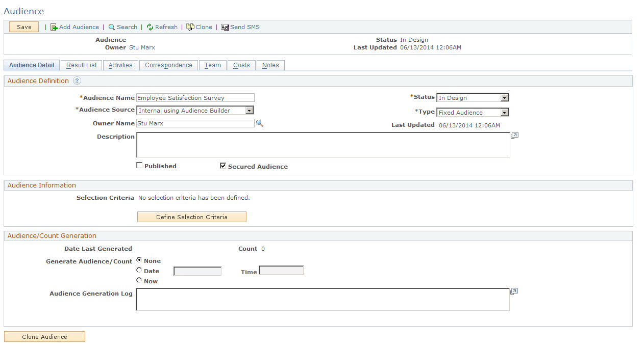Click the Save button
The image size is (644, 346).
[x=24, y=27]
